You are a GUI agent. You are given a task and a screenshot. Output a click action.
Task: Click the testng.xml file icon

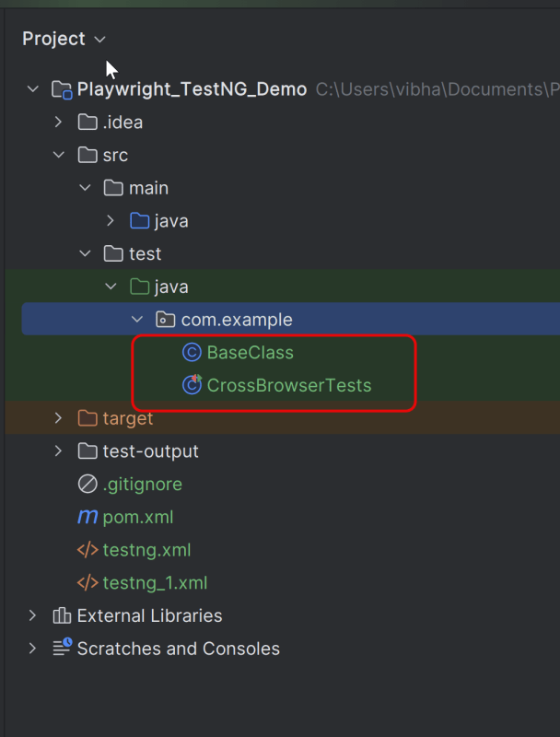pos(87,551)
